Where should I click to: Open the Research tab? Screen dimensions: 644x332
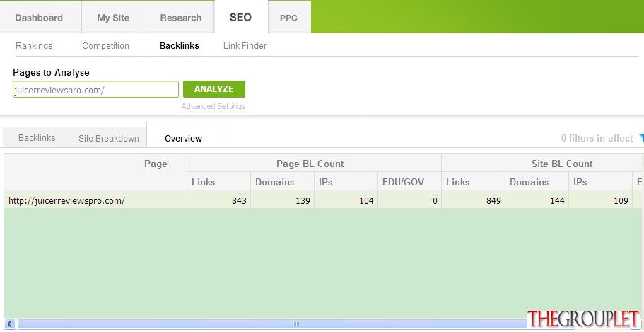coord(181,18)
